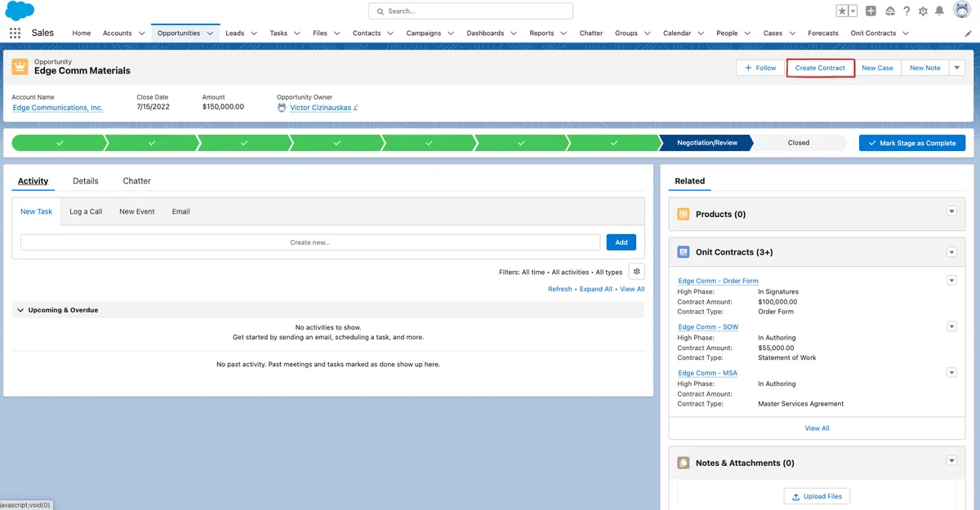Image resolution: width=980 pixels, height=510 pixels.
Task: Open the Edge Comm - SOW contract
Action: point(708,327)
